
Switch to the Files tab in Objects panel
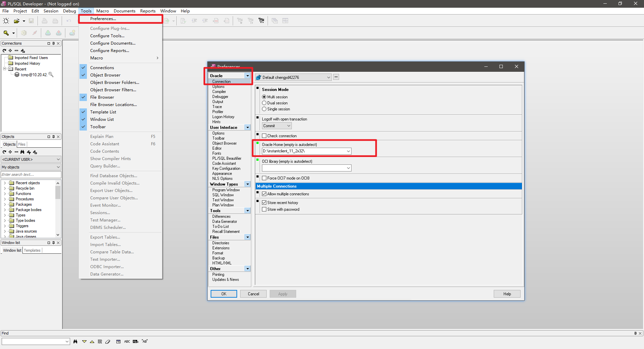coord(22,144)
